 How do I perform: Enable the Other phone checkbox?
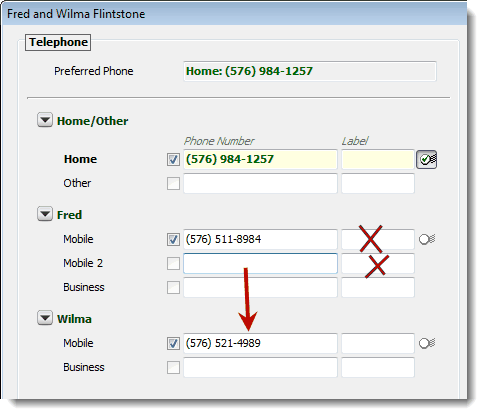173,183
